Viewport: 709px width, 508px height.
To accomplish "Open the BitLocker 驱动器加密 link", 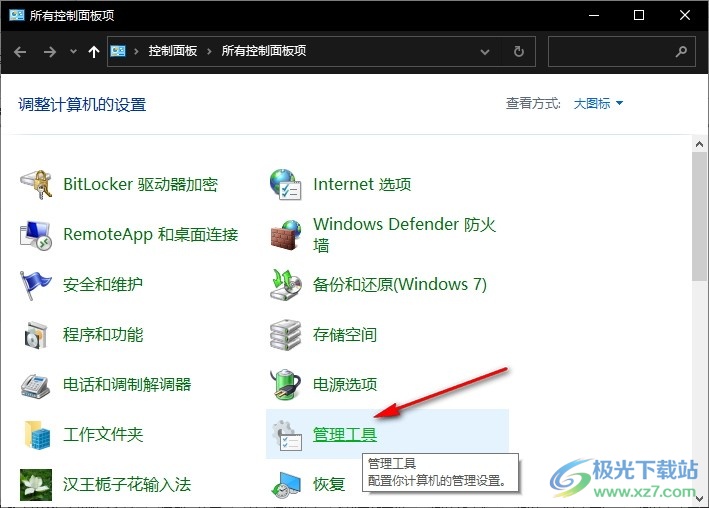I will pyautogui.click(x=141, y=185).
